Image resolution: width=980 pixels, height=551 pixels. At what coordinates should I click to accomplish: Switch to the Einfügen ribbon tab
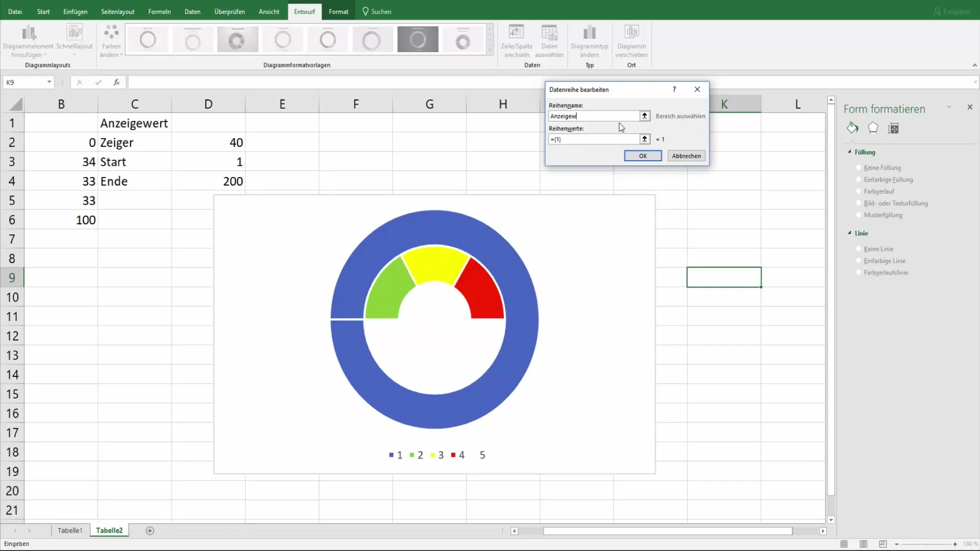75,11
